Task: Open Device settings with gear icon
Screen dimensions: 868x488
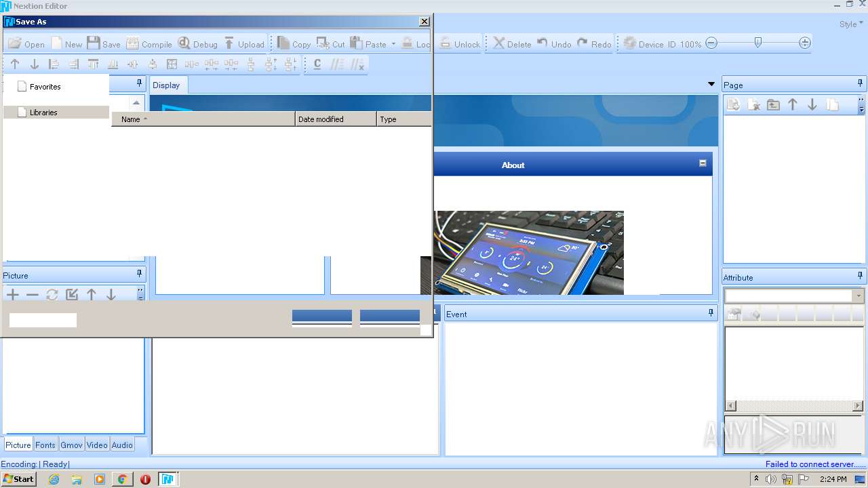Action: pos(643,43)
